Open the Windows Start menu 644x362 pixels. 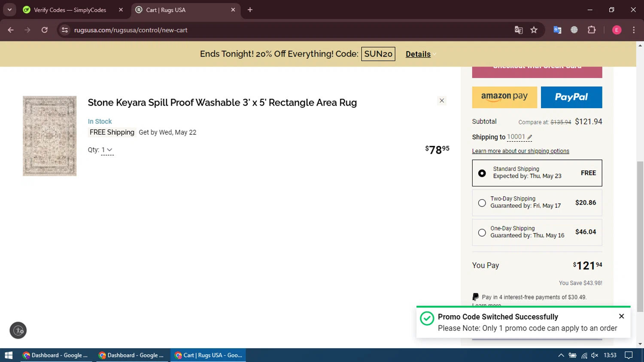pos(9,355)
